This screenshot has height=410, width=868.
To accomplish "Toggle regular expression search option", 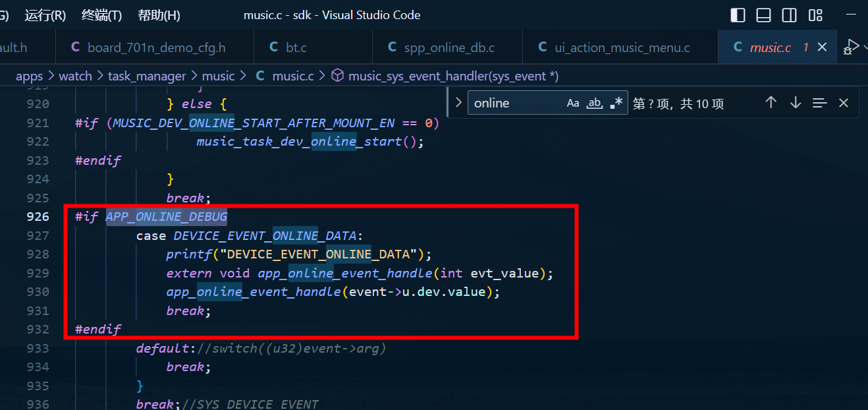I will pyautogui.click(x=616, y=103).
